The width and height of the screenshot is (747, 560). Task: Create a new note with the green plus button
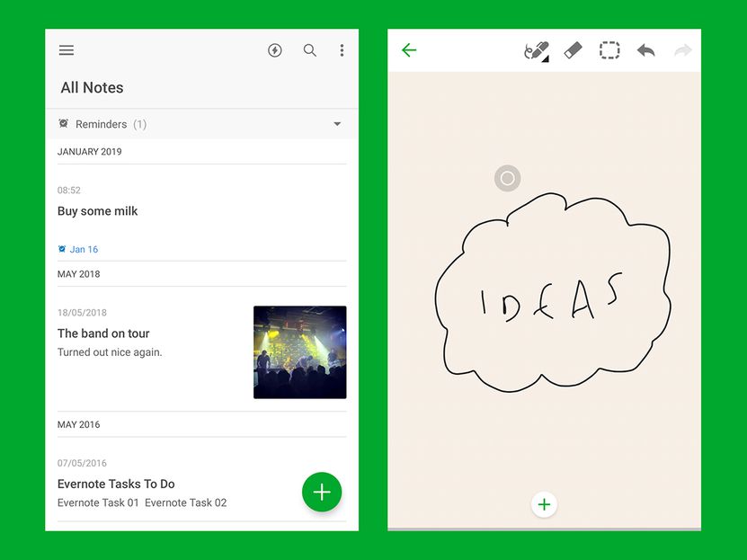click(322, 493)
